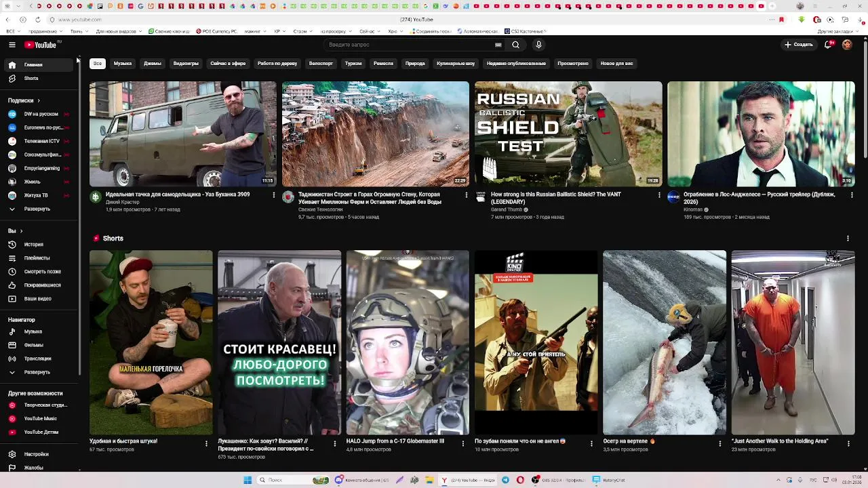868x488 pixels.
Task: Open Shorts in sidebar
Action: coord(39,79)
